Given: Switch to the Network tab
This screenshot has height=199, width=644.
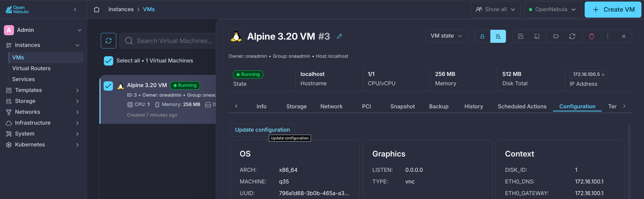Looking at the screenshot, I should pyautogui.click(x=331, y=106).
